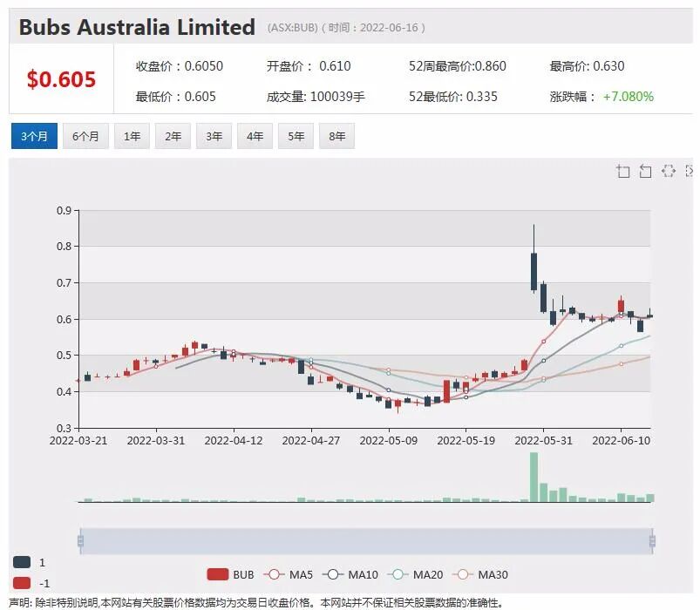Click the (ASX:BUB) ticker label
Image resolution: width=700 pixels, height=610 pixels.
[293, 28]
